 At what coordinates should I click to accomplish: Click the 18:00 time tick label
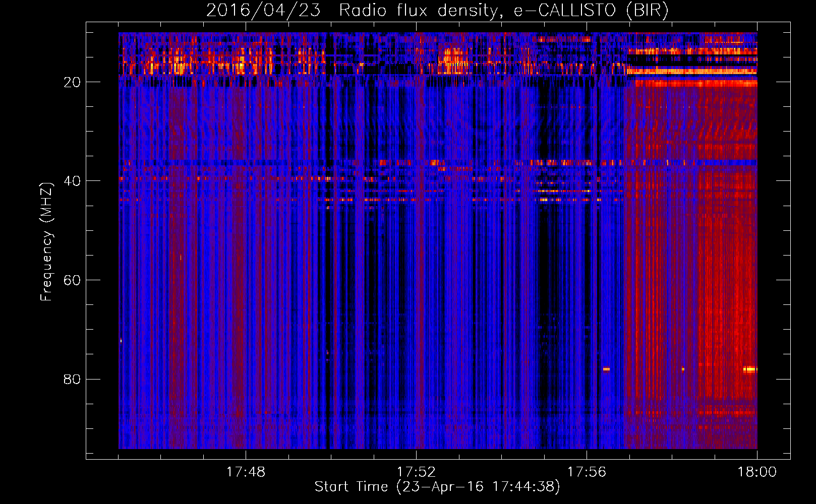[x=757, y=472]
